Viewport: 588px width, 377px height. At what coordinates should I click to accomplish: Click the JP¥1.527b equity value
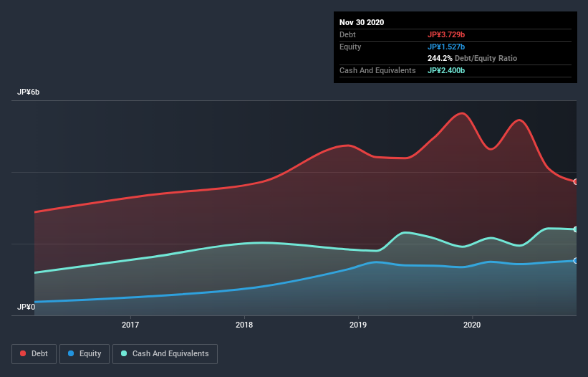[x=446, y=47]
